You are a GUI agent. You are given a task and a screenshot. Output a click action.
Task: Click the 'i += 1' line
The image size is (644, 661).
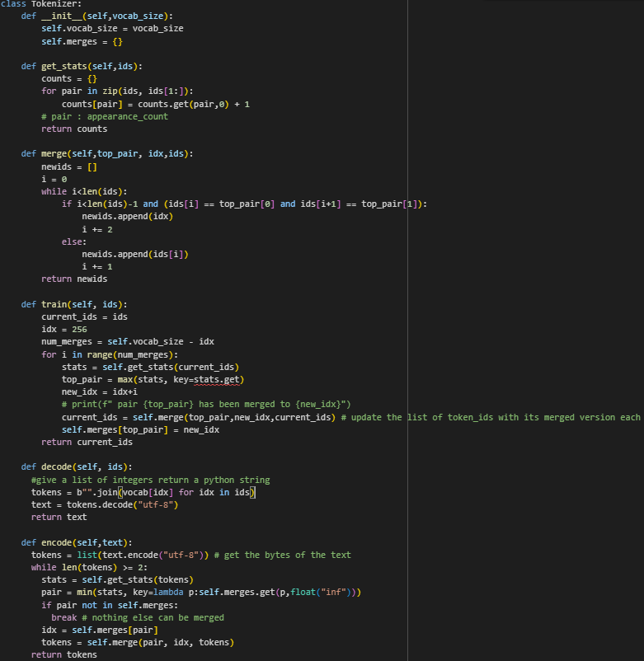[97, 267]
